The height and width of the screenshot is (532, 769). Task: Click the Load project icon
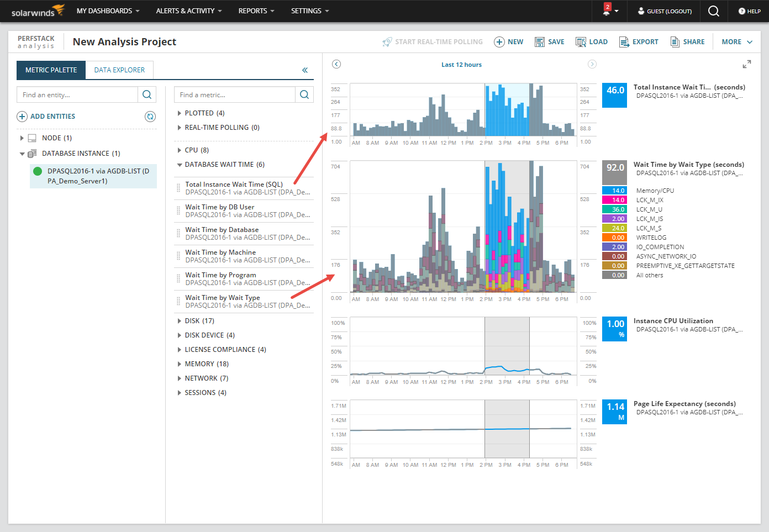[x=581, y=42]
